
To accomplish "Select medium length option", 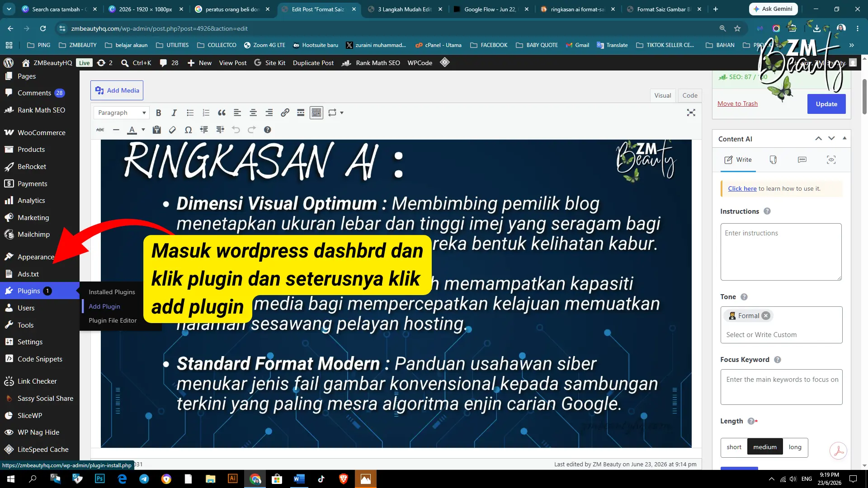I will (x=765, y=447).
